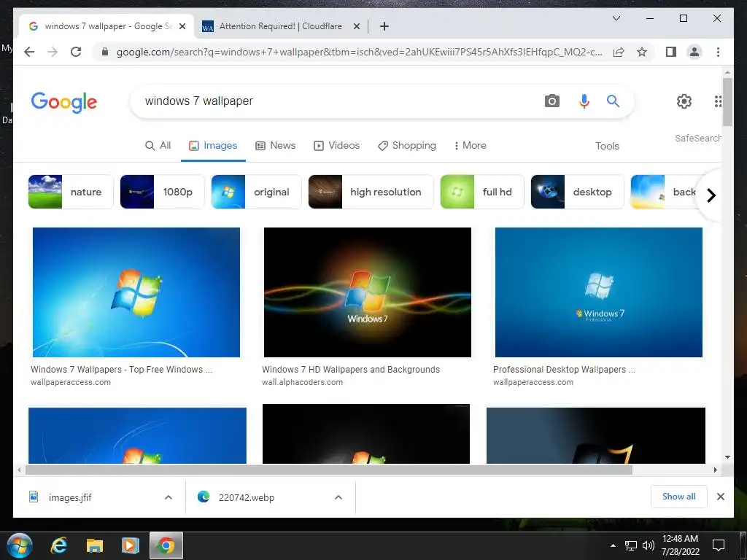This screenshot has height=560, width=747.
Task: Open the Tools filter button
Action: (x=607, y=146)
